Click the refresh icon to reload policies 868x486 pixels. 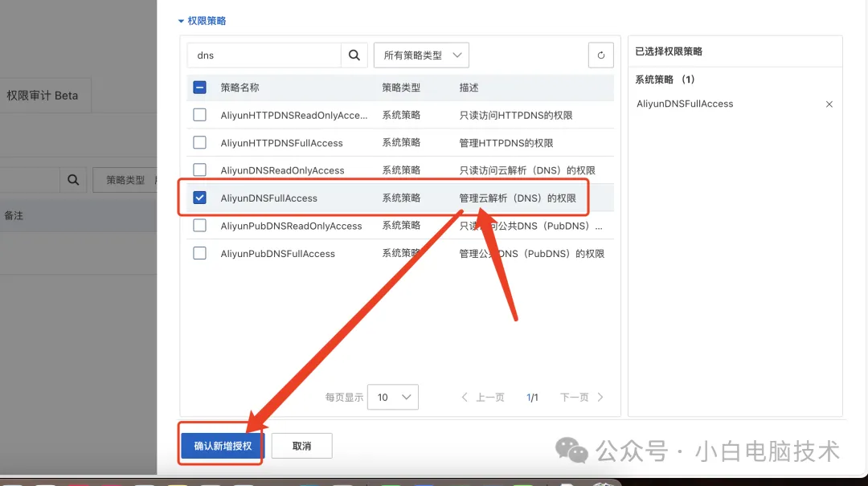[600, 55]
